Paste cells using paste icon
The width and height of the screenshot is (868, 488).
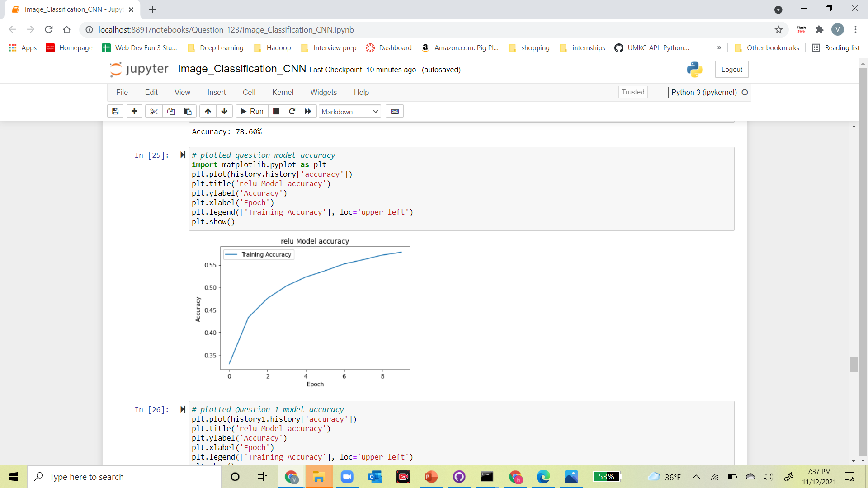188,111
